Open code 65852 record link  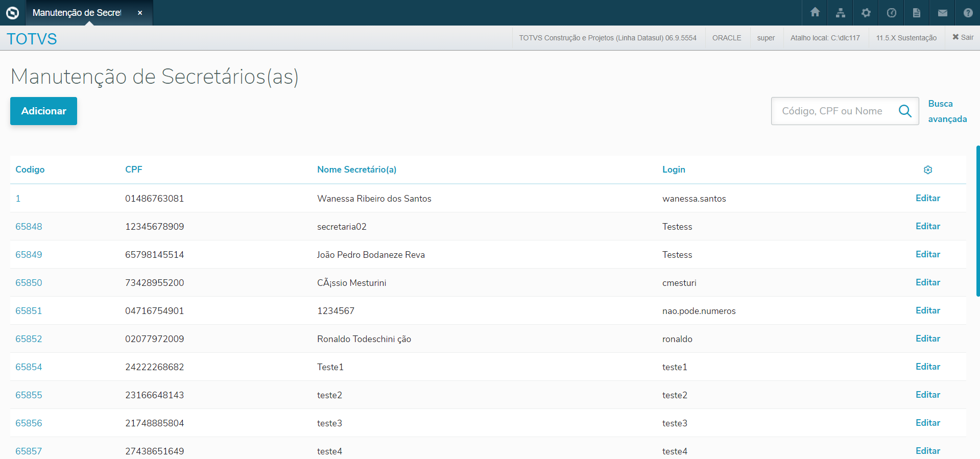[29, 339]
